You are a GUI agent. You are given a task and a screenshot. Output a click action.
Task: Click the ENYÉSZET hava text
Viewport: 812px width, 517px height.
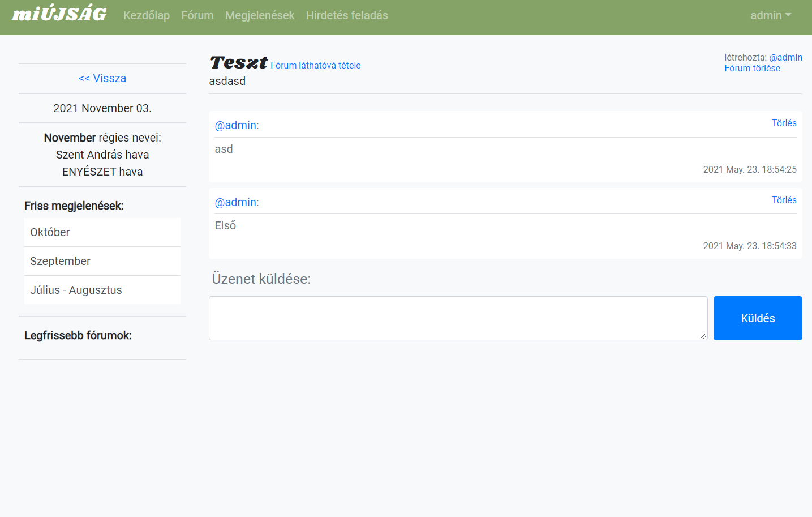pyautogui.click(x=102, y=172)
